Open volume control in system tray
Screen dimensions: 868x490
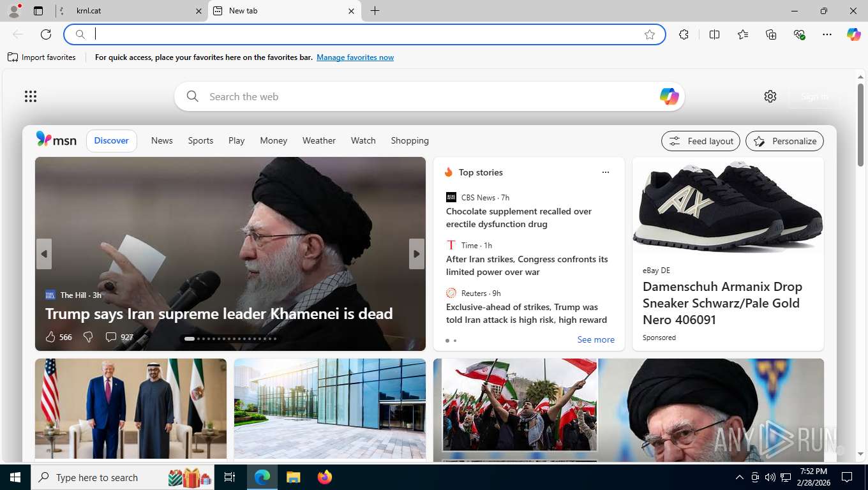tap(770, 477)
